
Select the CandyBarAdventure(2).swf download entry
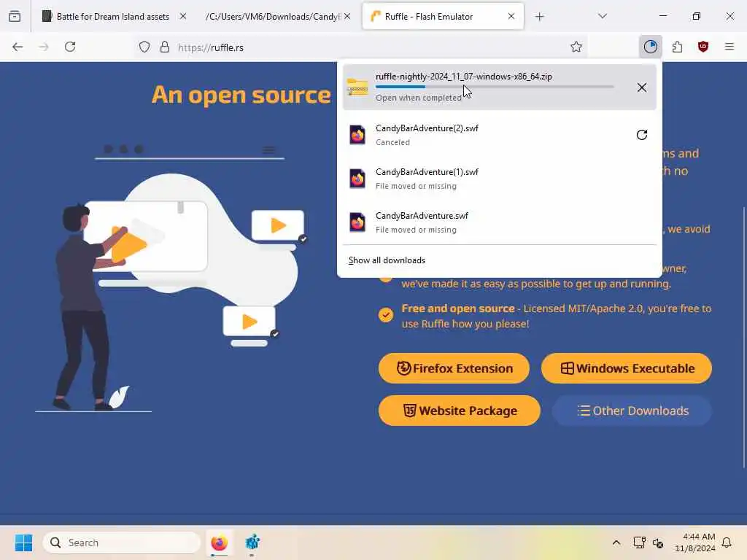(499, 135)
